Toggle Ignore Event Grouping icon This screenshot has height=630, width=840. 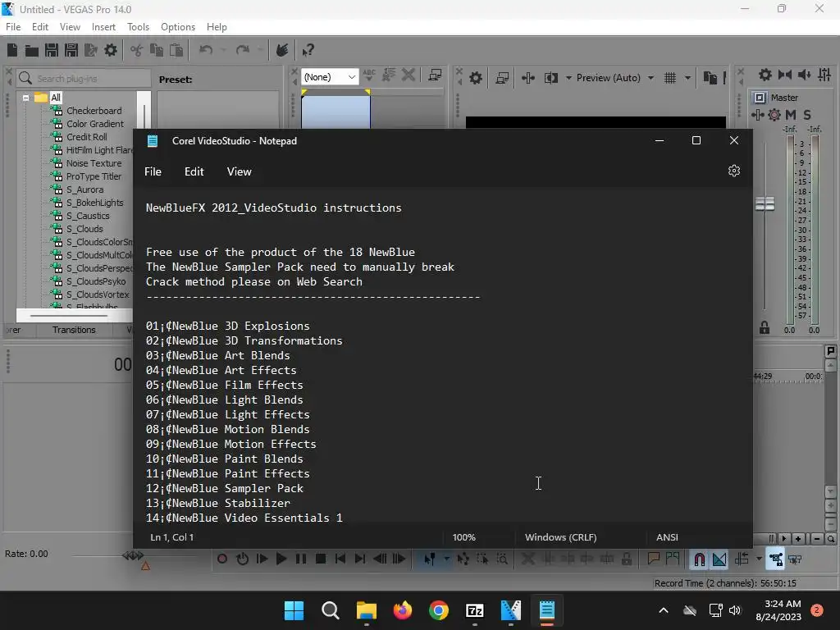coord(795,559)
